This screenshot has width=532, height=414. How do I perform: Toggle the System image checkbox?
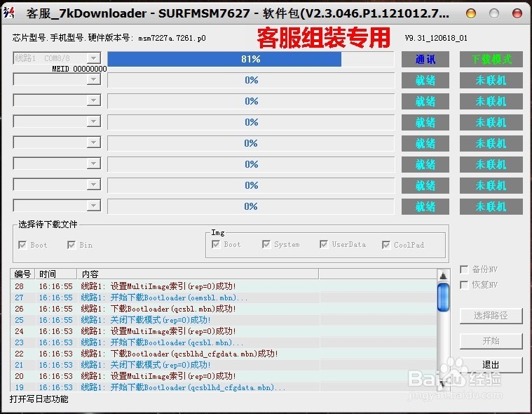[x=266, y=244]
